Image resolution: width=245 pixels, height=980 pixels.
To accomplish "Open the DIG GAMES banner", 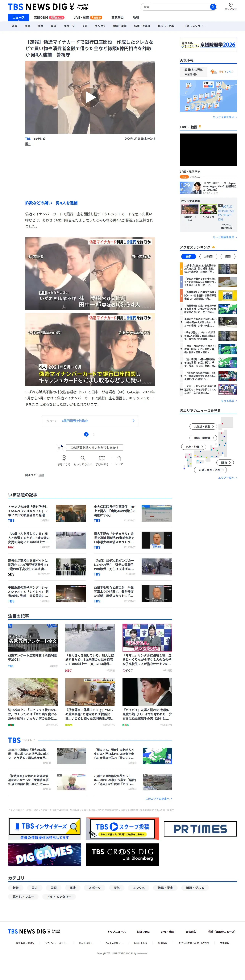I will pos(45,855).
